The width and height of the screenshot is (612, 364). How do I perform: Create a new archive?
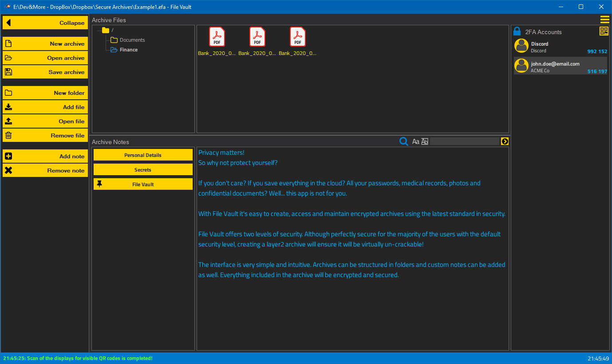45,43
